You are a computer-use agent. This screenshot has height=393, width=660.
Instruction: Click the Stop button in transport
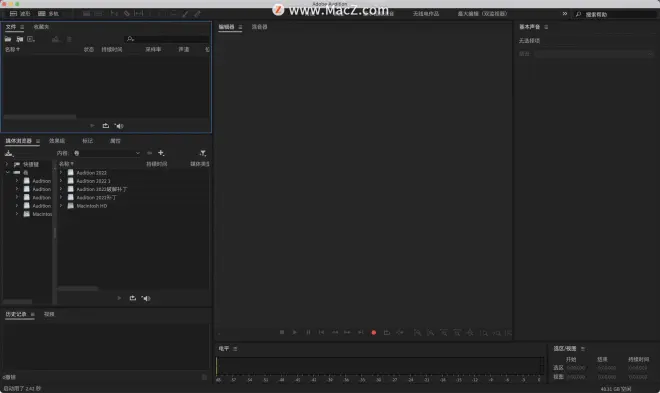pyautogui.click(x=282, y=332)
